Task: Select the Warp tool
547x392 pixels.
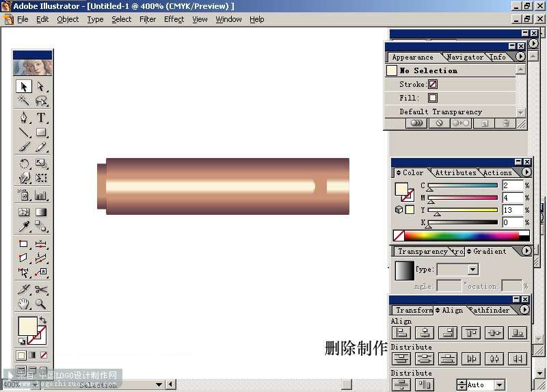Action: coord(24,178)
